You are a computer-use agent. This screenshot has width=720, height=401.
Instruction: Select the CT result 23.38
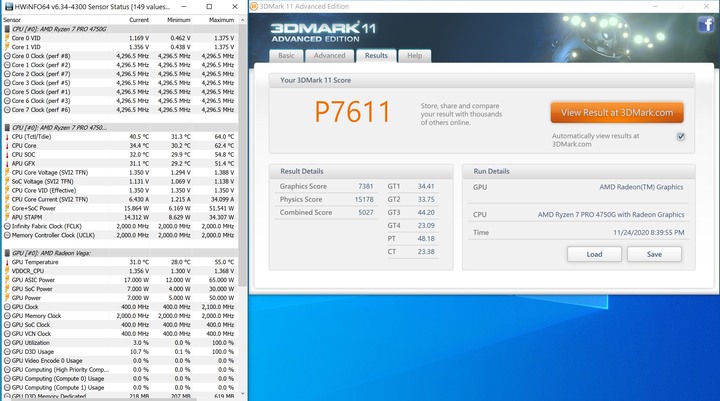426,252
